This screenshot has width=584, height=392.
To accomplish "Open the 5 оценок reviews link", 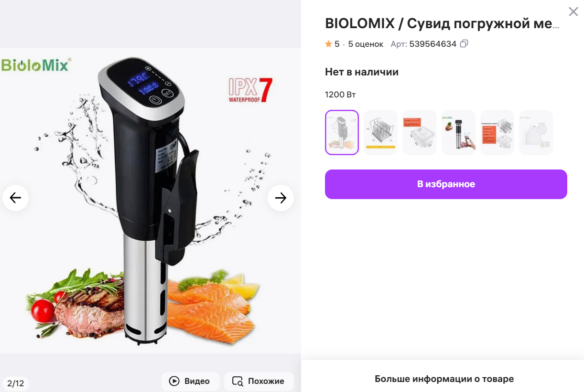I will 366,44.
